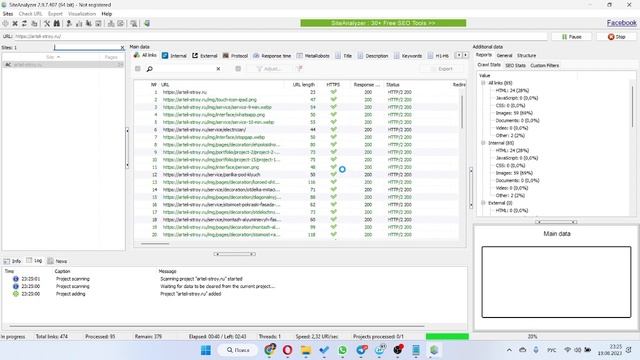Switch to the Protocol tab
Viewport: 640px width, 360px height.
coord(235,56)
